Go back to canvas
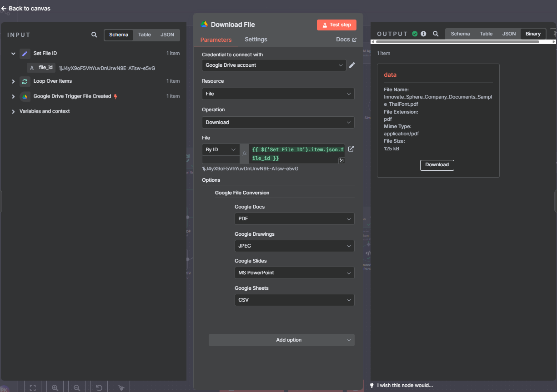557x392 pixels. pyautogui.click(x=26, y=8)
